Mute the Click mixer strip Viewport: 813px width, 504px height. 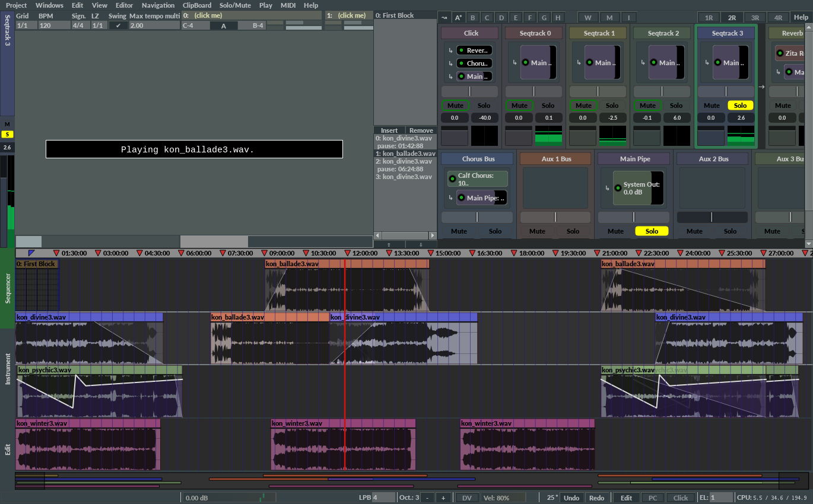point(455,106)
